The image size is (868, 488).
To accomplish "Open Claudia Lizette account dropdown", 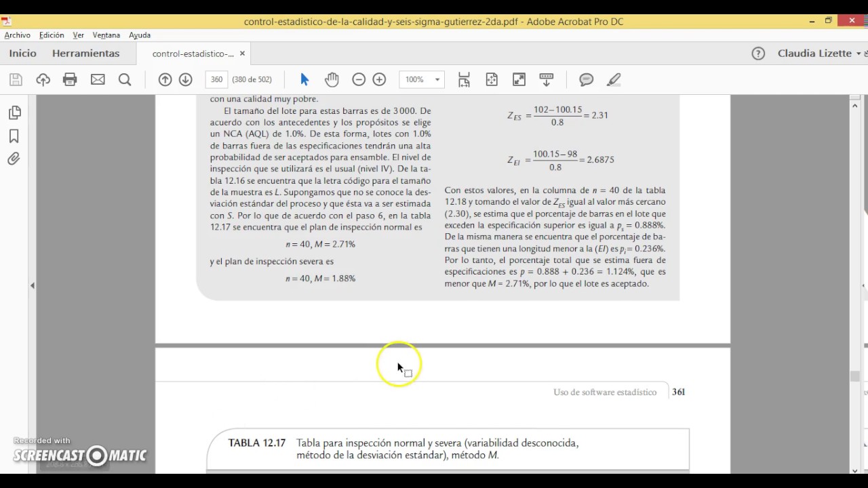I will click(819, 54).
